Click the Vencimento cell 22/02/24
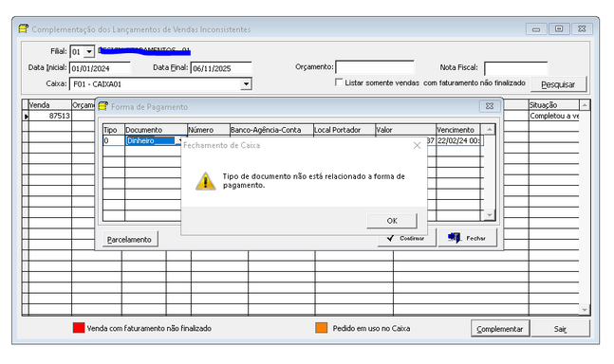 [458, 140]
